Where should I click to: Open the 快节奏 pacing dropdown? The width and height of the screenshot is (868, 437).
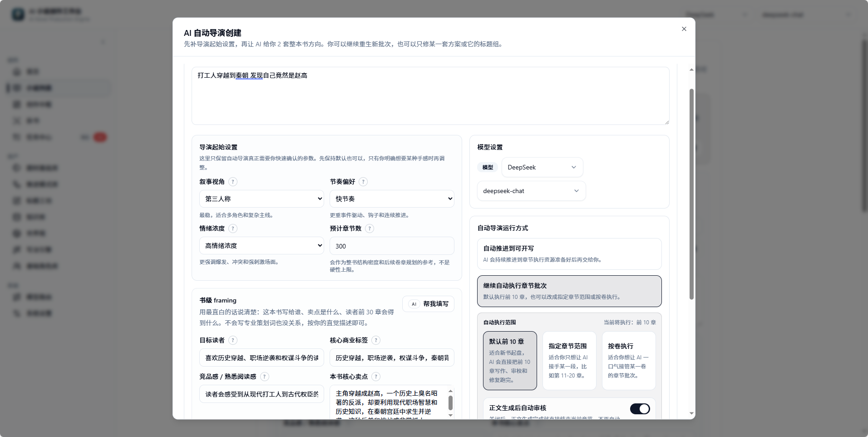392,199
